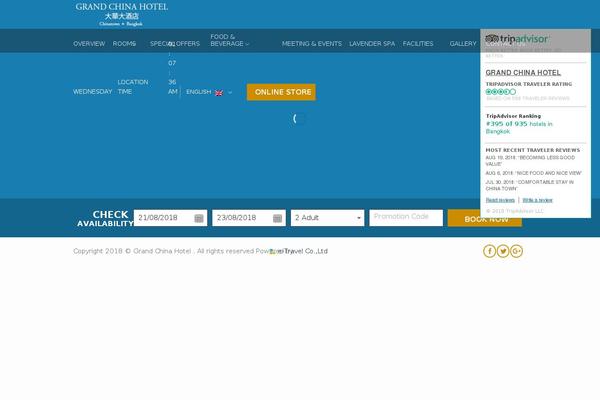Open 'Nice food and nice view' review
Viewport: 600px width, 400px height.
coord(533,173)
